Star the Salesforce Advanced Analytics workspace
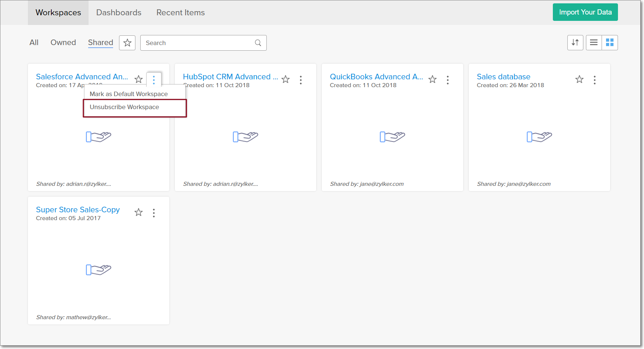 pos(138,79)
